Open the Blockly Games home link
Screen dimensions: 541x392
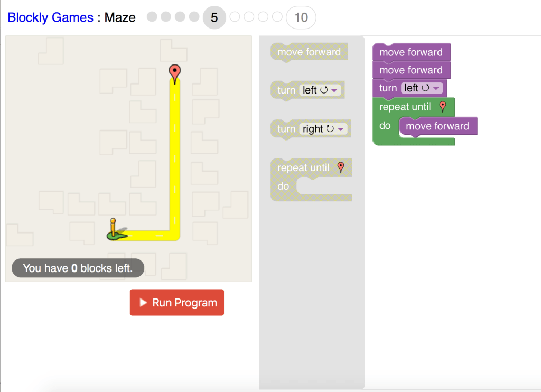point(50,17)
